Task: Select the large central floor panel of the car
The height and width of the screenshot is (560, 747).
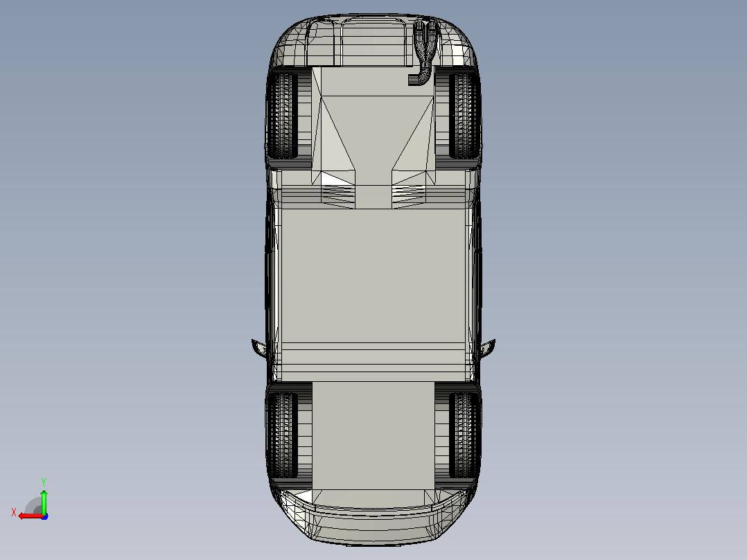Action: [x=373, y=275]
